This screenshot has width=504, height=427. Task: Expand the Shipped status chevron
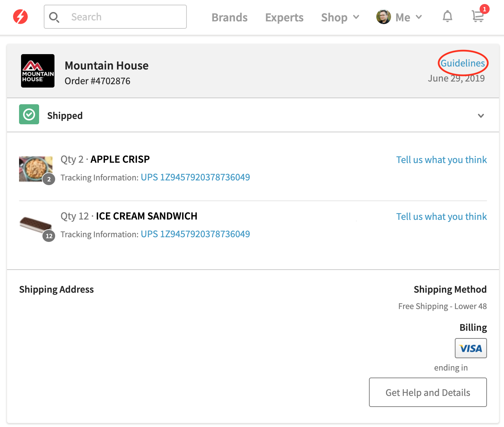481,116
